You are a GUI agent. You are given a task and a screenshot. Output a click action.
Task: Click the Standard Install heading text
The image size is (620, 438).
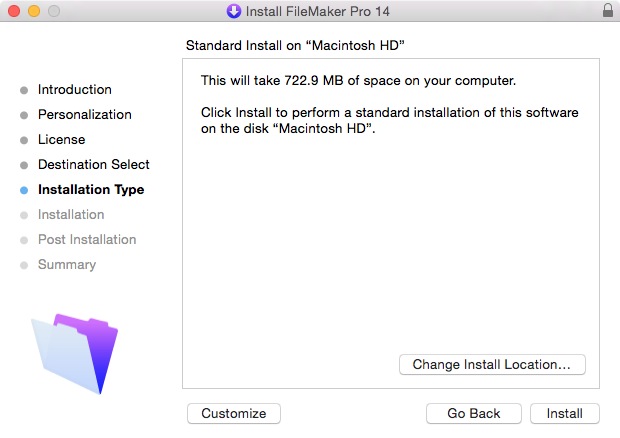click(295, 45)
